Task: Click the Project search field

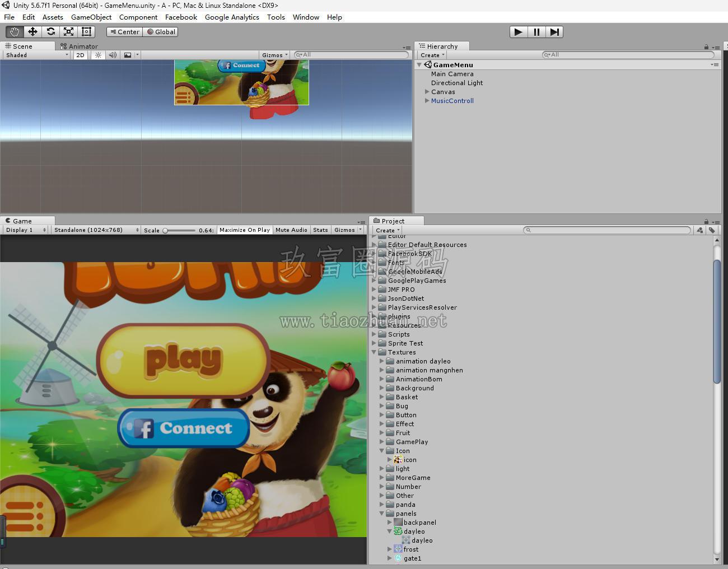Action: [x=607, y=230]
